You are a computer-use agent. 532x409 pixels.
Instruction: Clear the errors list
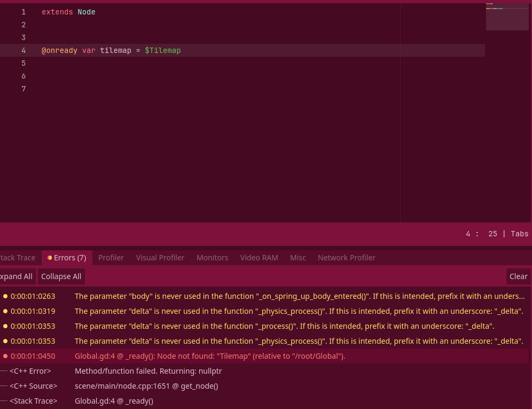(x=518, y=276)
